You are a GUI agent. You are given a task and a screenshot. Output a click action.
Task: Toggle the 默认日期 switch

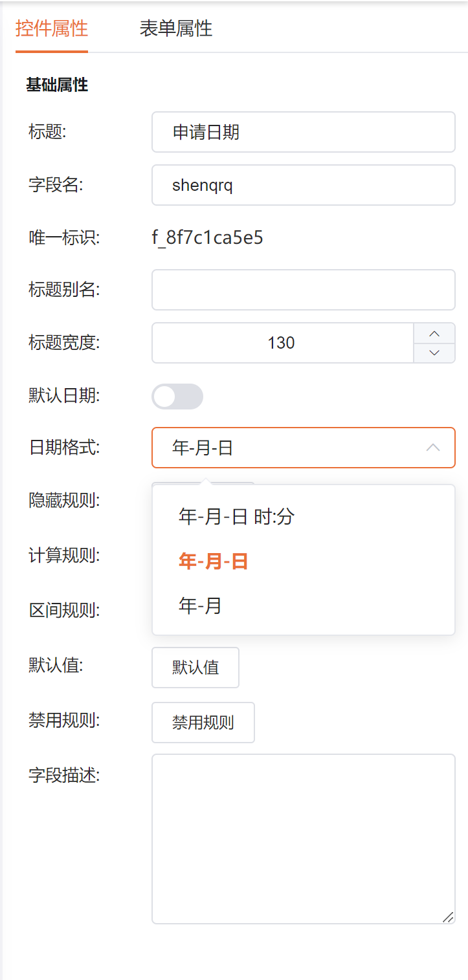177,397
